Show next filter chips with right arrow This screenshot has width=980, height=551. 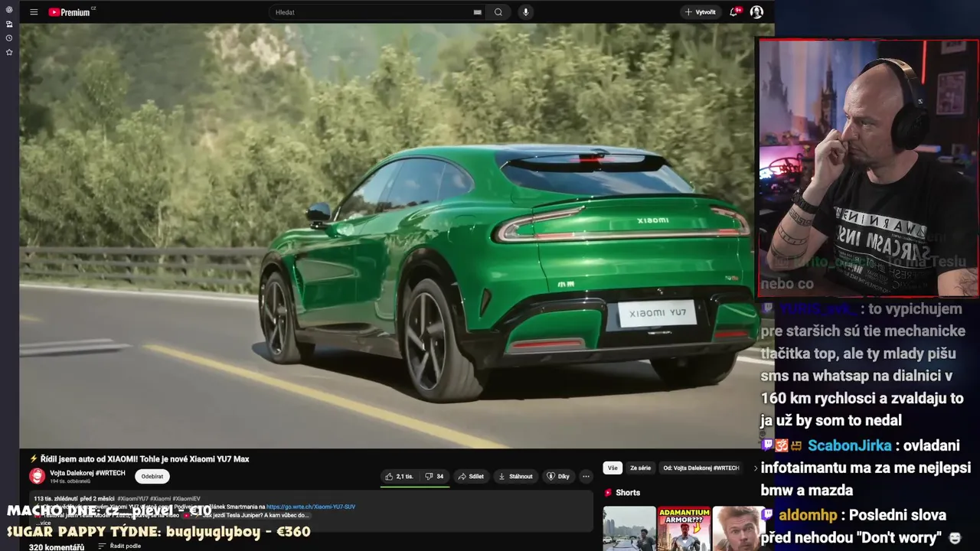tap(756, 468)
